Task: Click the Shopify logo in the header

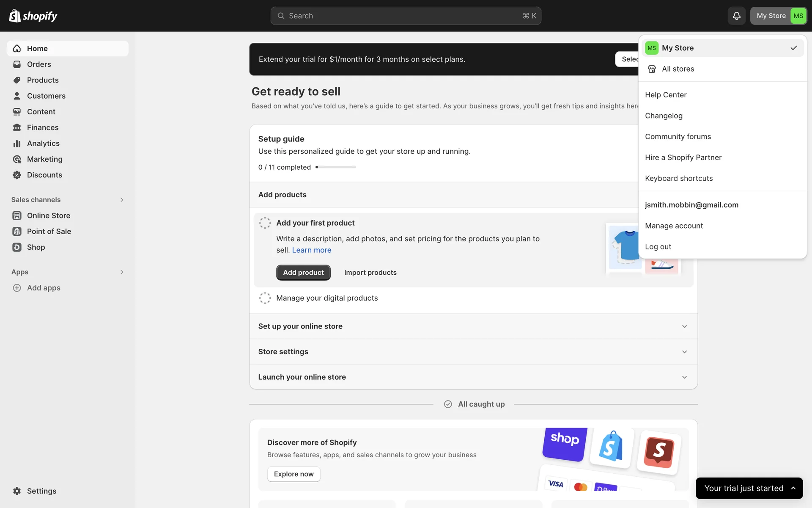Action: click(x=33, y=16)
